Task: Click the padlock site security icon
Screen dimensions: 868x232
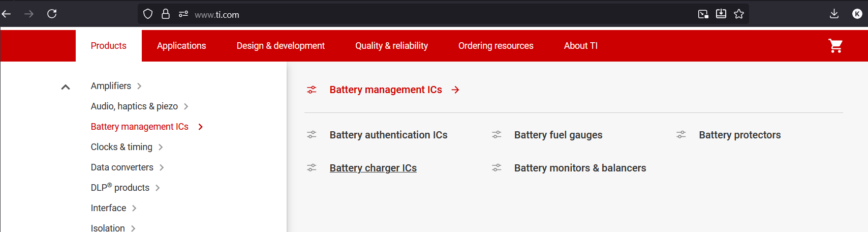Action: point(166,14)
